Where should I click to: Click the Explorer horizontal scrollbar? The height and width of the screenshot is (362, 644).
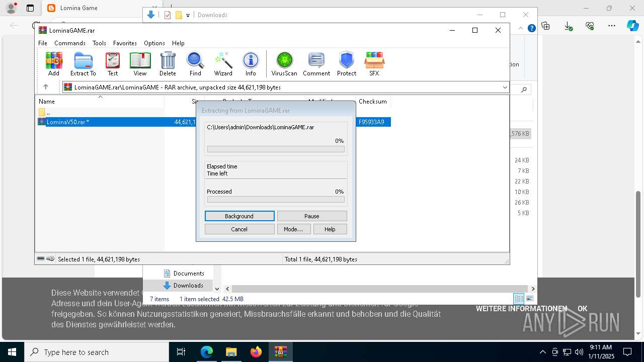[380, 289]
